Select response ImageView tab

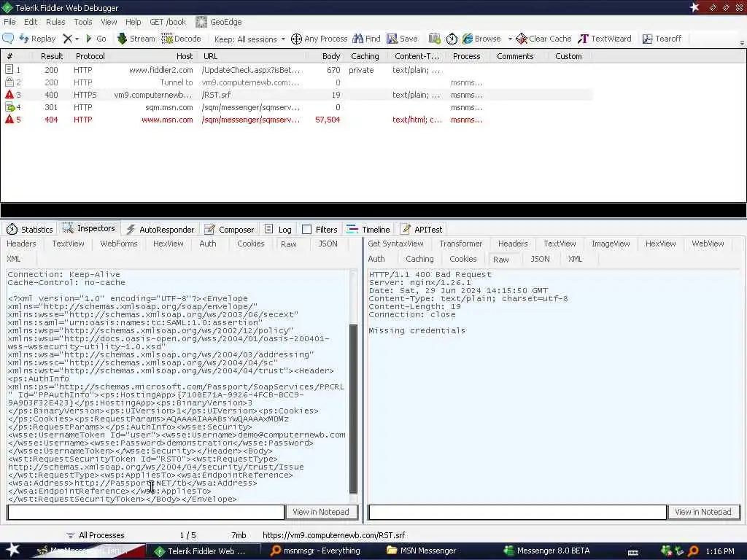coord(611,244)
